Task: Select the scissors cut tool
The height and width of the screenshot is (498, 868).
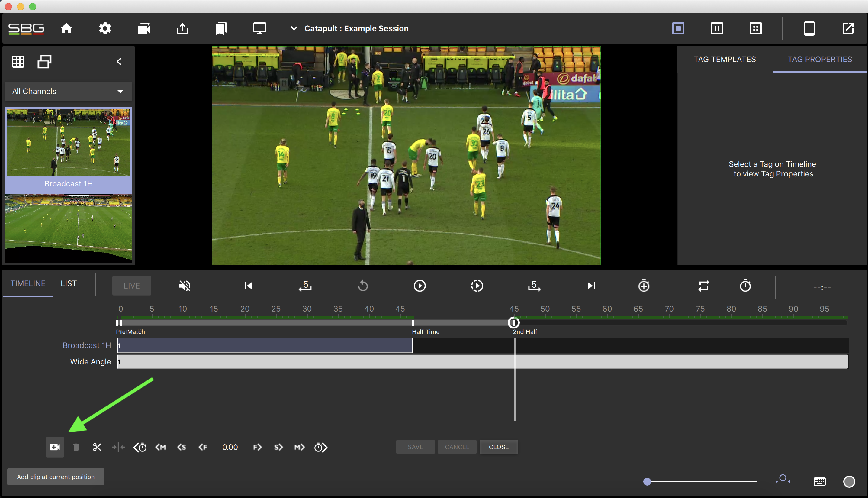Action: pyautogui.click(x=97, y=447)
